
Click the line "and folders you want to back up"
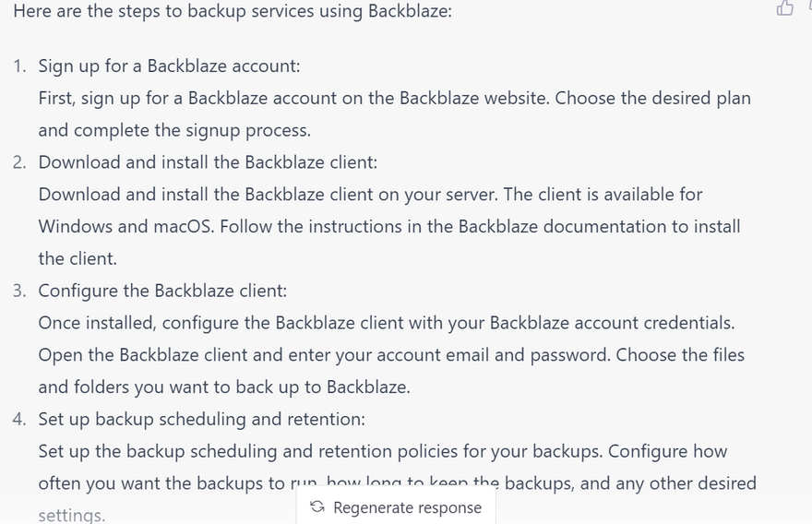(224, 387)
